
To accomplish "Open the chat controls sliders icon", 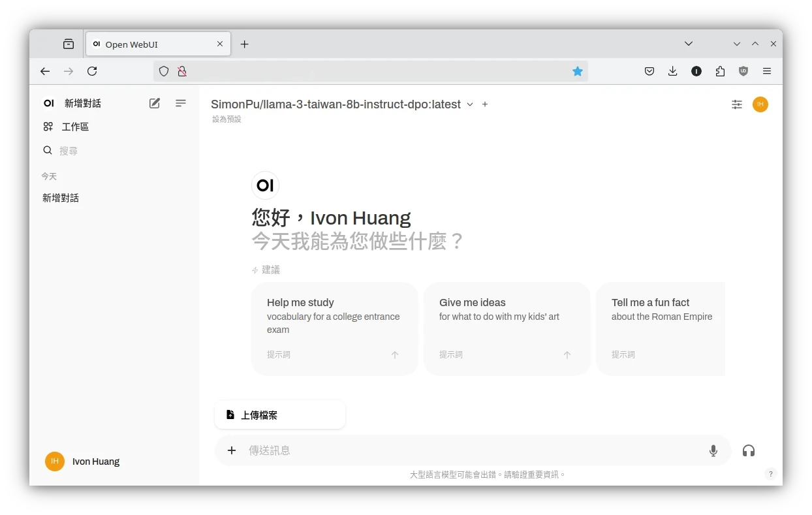I will [x=737, y=104].
